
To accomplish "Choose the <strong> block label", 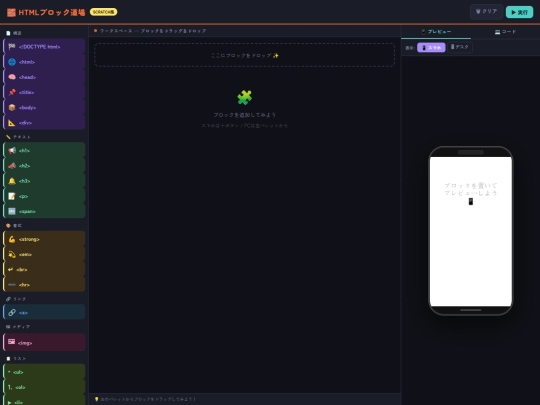I will [29, 239].
